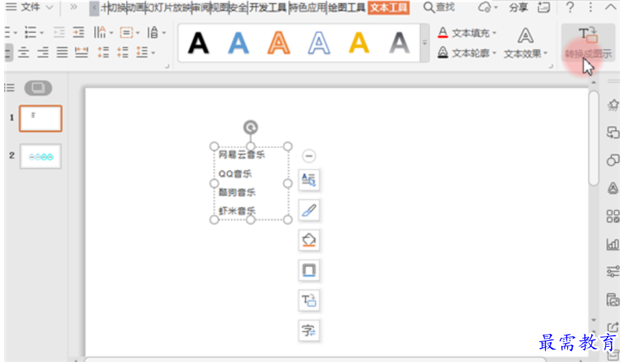The height and width of the screenshot is (364, 622).
Task: Apply the blue solid A text style
Action: click(x=238, y=43)
